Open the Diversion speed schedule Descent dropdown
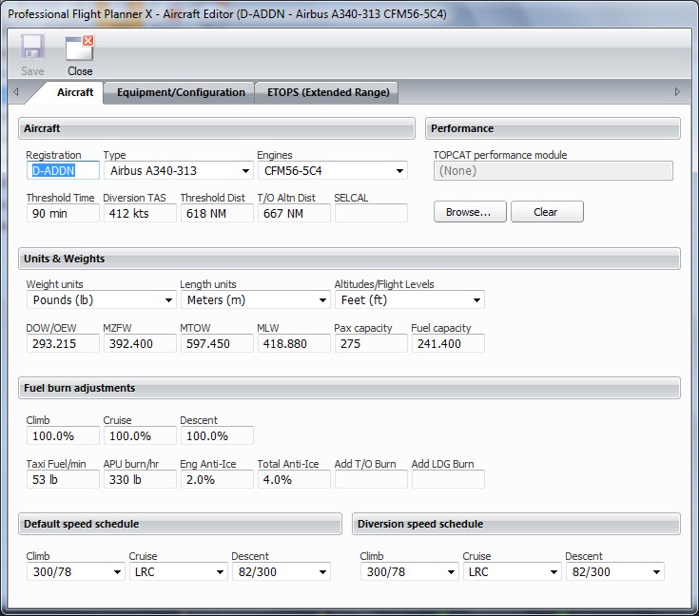The width and height of the screenshot is (699, 616). [x=614, y=572]
